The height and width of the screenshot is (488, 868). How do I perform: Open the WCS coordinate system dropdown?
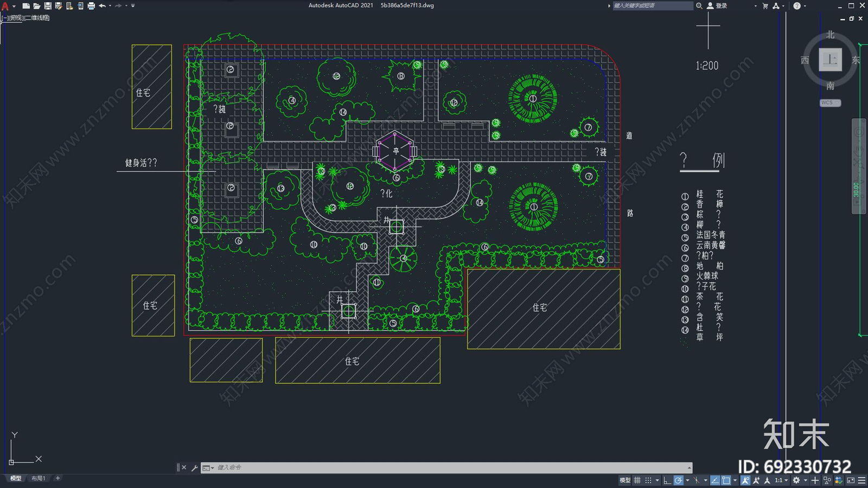coord(830,102)
